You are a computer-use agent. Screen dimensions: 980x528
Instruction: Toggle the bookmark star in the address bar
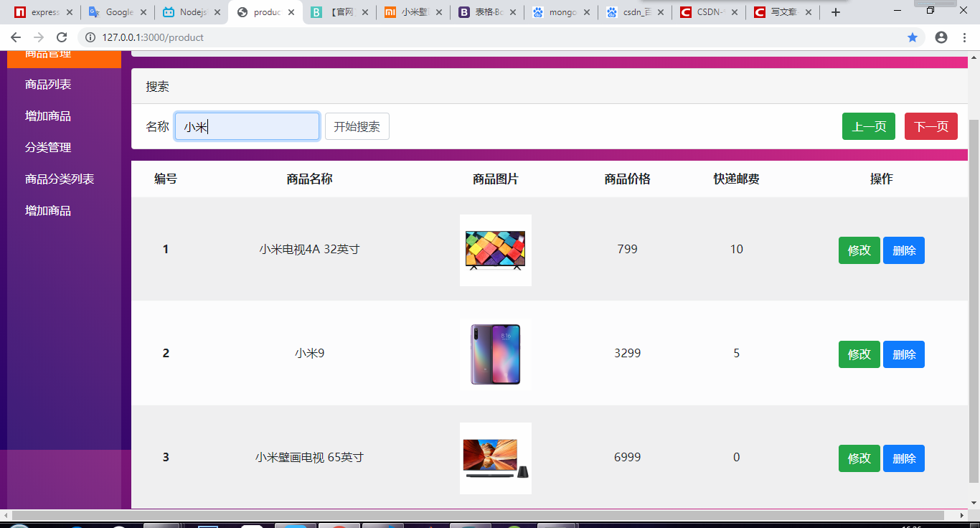(x=913, y=37)
